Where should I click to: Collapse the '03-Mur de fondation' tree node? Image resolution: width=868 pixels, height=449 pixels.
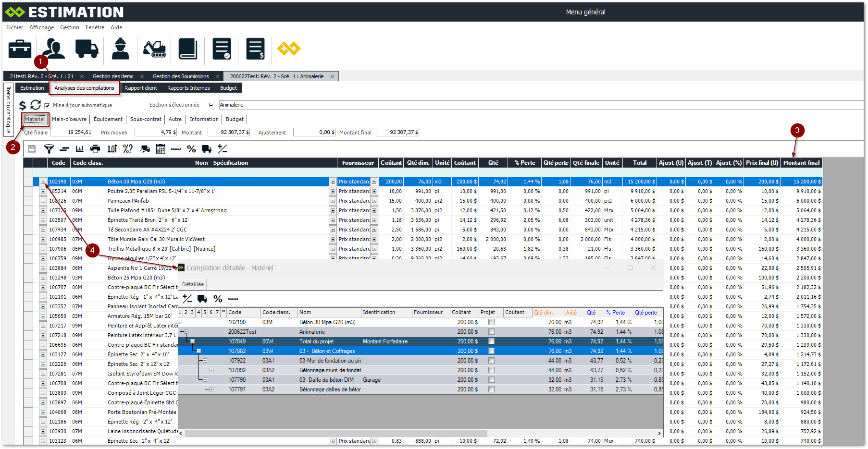coord(205,360)
